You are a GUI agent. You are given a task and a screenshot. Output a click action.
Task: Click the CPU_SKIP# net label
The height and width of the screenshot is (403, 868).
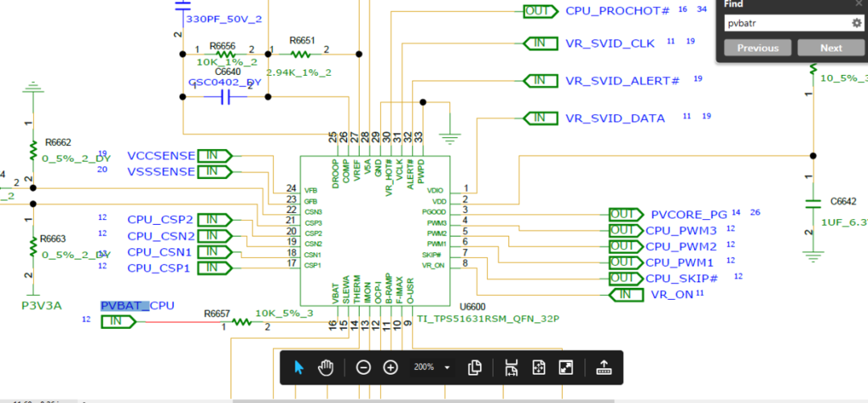682,278
